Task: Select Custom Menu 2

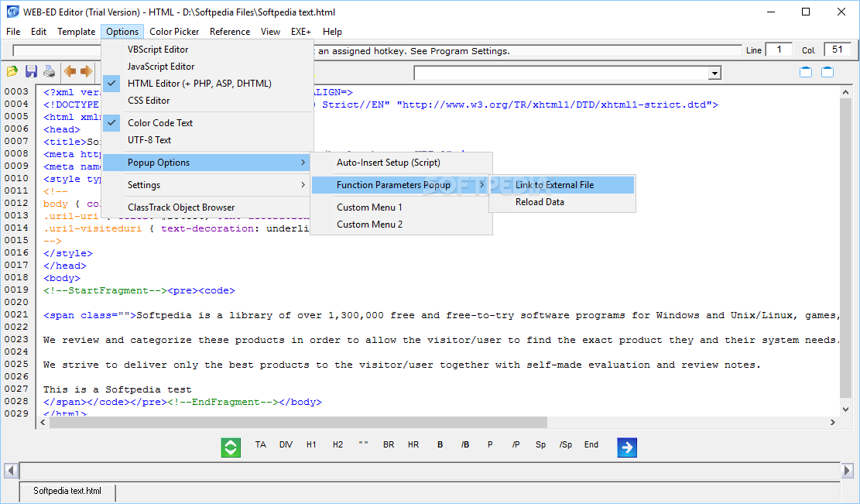Action: pyautogui.click(x=401, y=225)
